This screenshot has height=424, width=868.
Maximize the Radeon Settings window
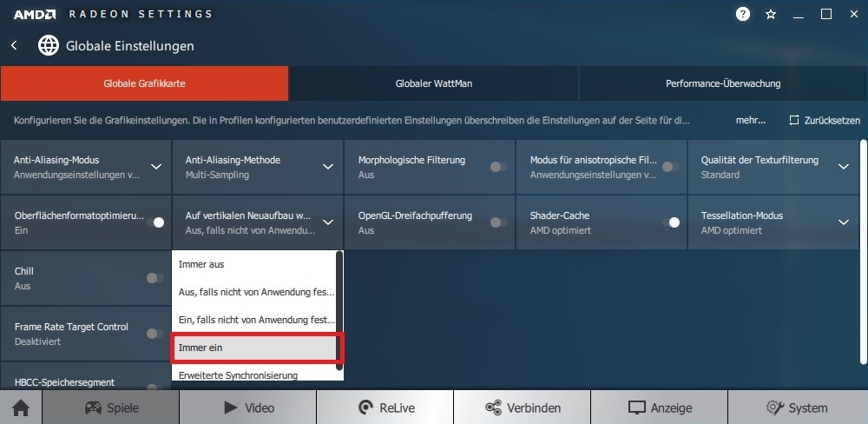(826, 15)
